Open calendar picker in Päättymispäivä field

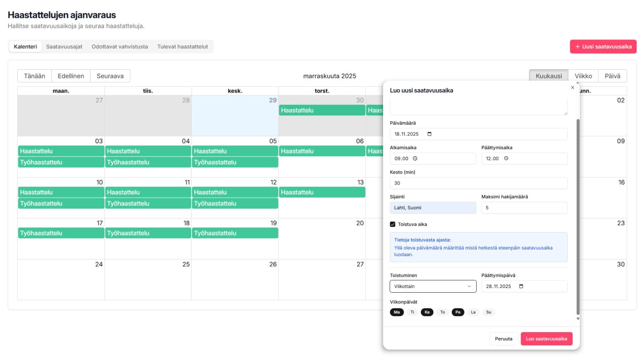pos(521,286)
